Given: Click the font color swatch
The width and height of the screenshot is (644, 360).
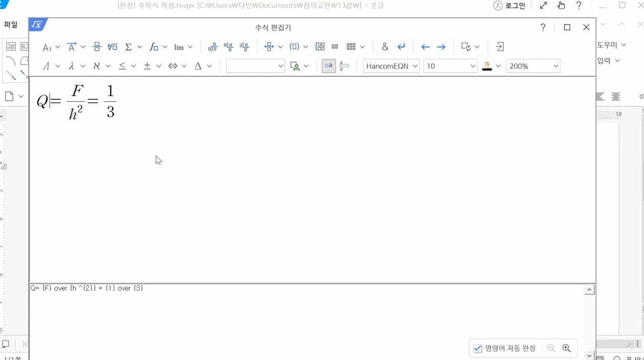Looking at the screenshot, I should point(487,66).
